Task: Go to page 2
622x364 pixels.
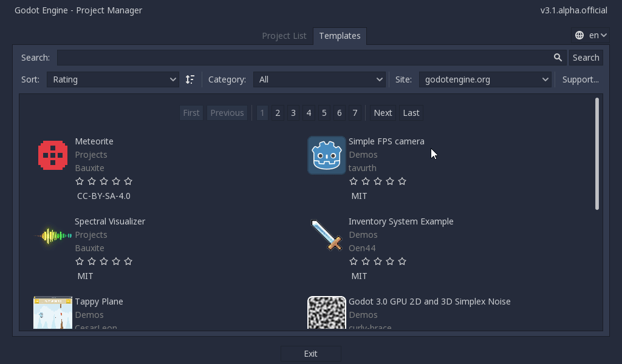Action: tap(278, 113)
